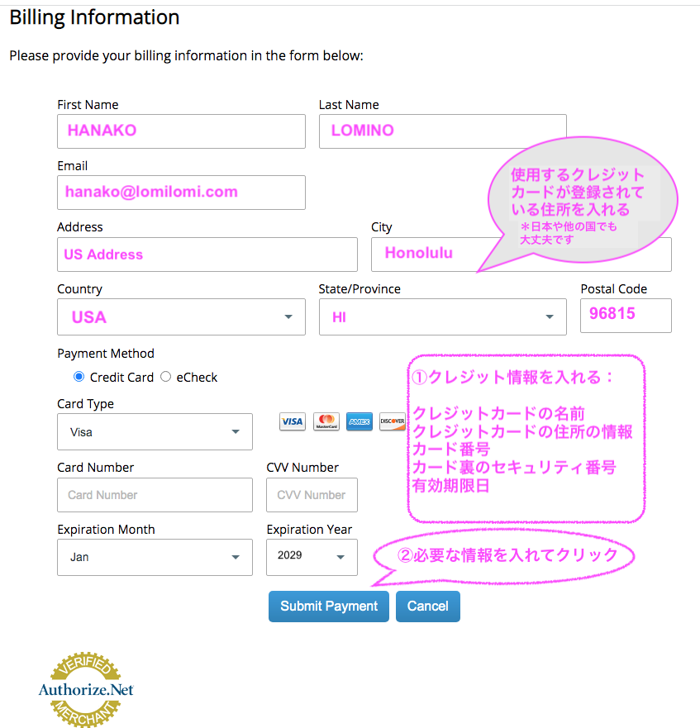Click the Payment Method label text

106,354
